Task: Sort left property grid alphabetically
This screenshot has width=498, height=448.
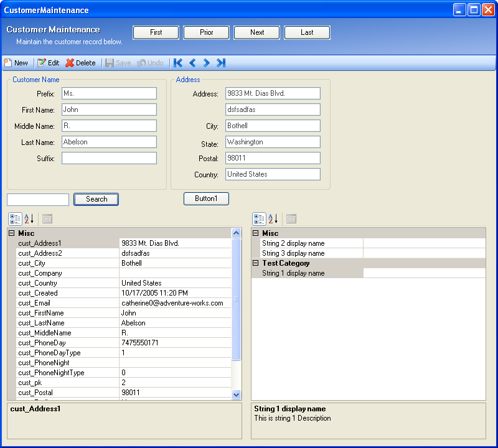Action: pos(29,219)
